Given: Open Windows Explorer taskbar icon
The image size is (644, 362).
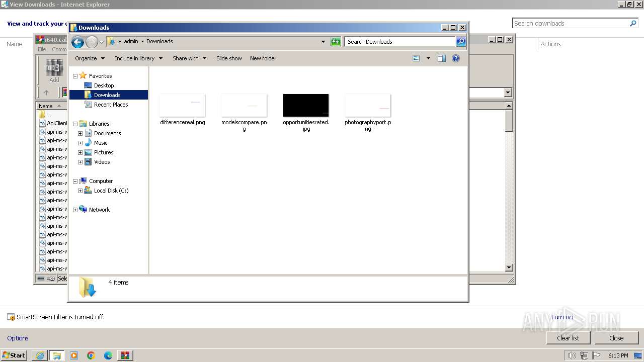Looking at the screenshot, I should click(57, 355).
